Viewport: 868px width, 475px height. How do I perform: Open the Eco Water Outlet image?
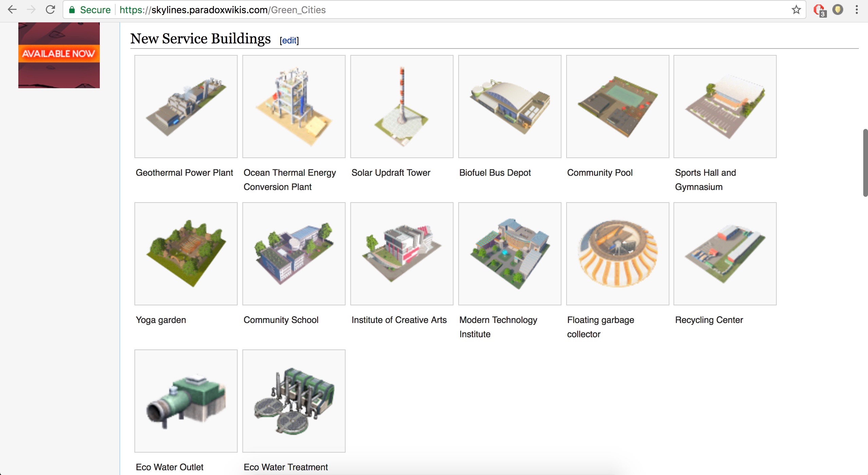tap(186, 401)
